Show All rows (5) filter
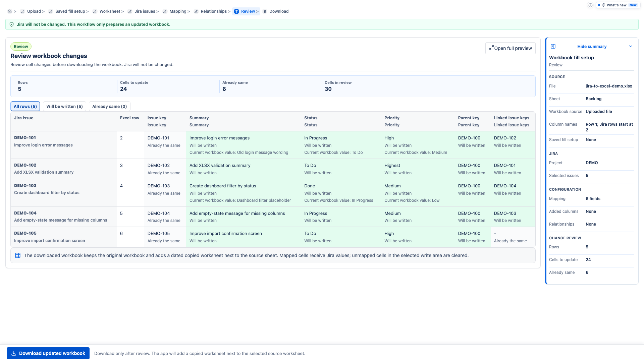 25,106
